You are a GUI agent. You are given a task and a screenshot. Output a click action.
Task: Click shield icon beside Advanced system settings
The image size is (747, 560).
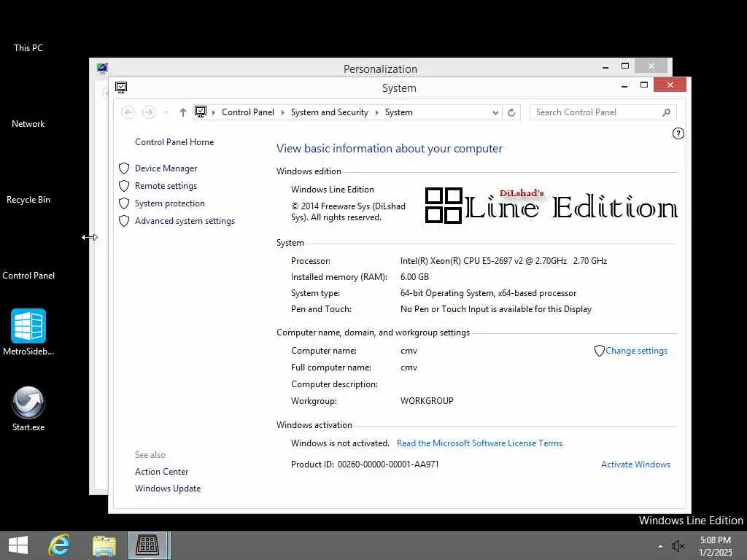point(124,221)
